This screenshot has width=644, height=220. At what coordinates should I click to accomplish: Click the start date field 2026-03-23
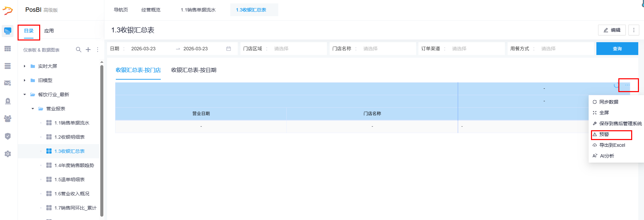[x=144, y=49]
